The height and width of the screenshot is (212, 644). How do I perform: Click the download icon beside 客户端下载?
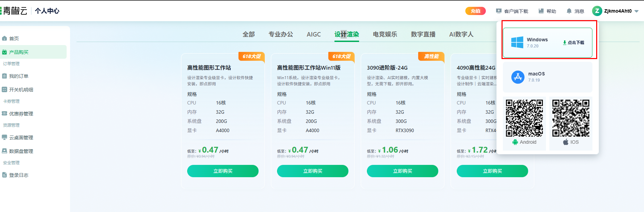[x=499, y=11]
